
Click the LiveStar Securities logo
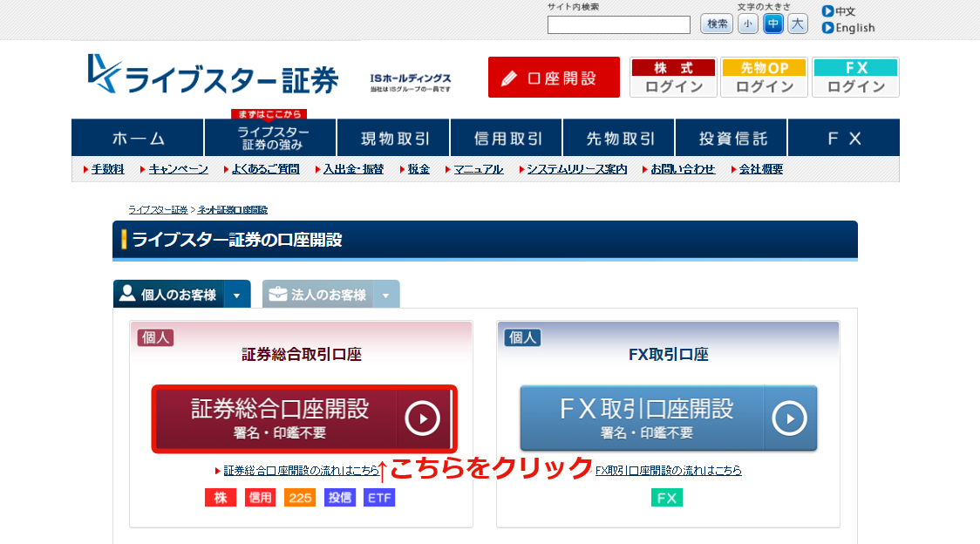(213, 74)
